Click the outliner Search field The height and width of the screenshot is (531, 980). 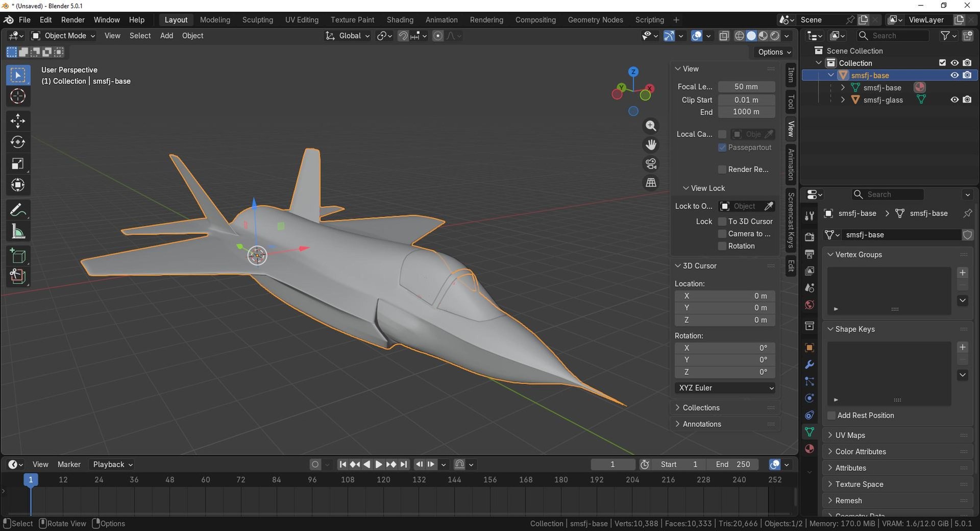pos(893,36)
